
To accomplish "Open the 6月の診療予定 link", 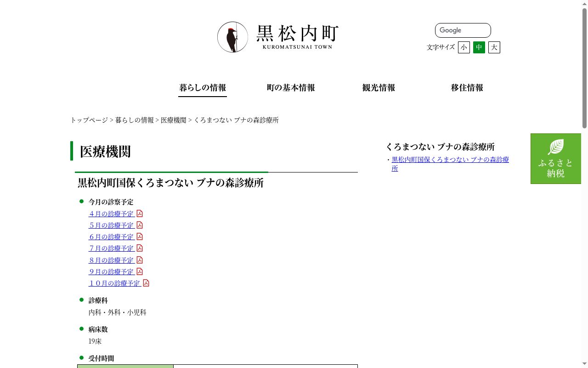I will [x=112, y=237].
